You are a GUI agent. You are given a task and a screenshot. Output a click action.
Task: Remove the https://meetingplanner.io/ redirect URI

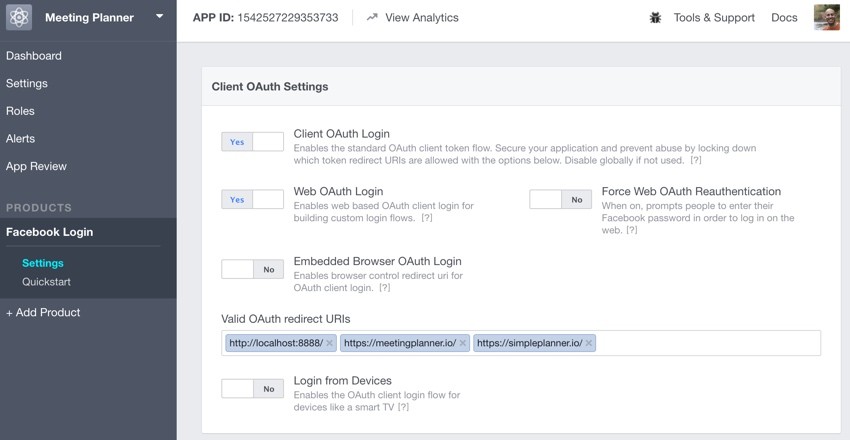462,343
